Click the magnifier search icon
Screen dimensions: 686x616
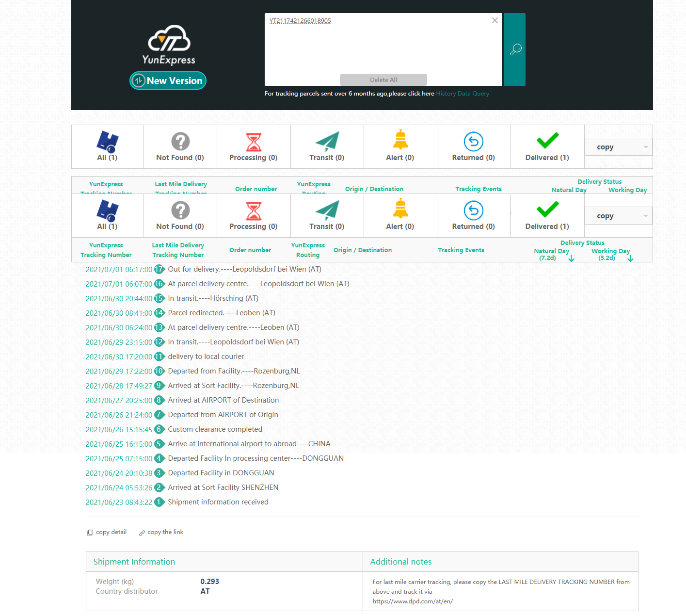[x=515, y=49]
